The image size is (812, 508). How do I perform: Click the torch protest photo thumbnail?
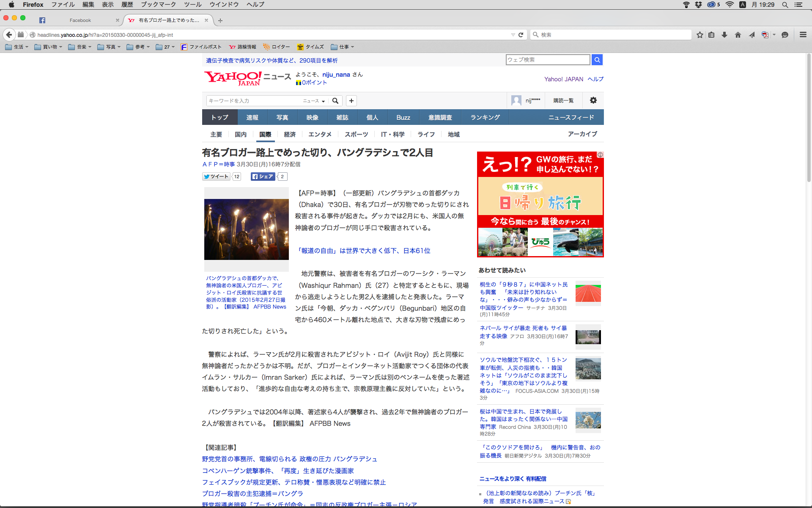click(246, 229)
